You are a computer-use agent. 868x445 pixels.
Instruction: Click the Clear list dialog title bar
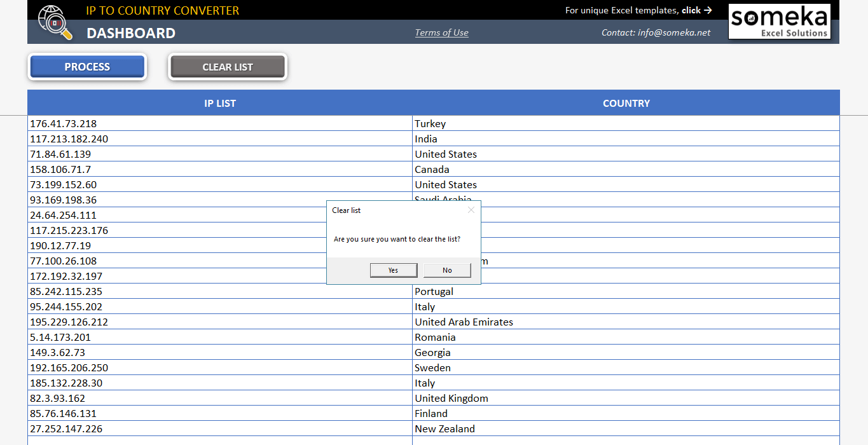382,210
